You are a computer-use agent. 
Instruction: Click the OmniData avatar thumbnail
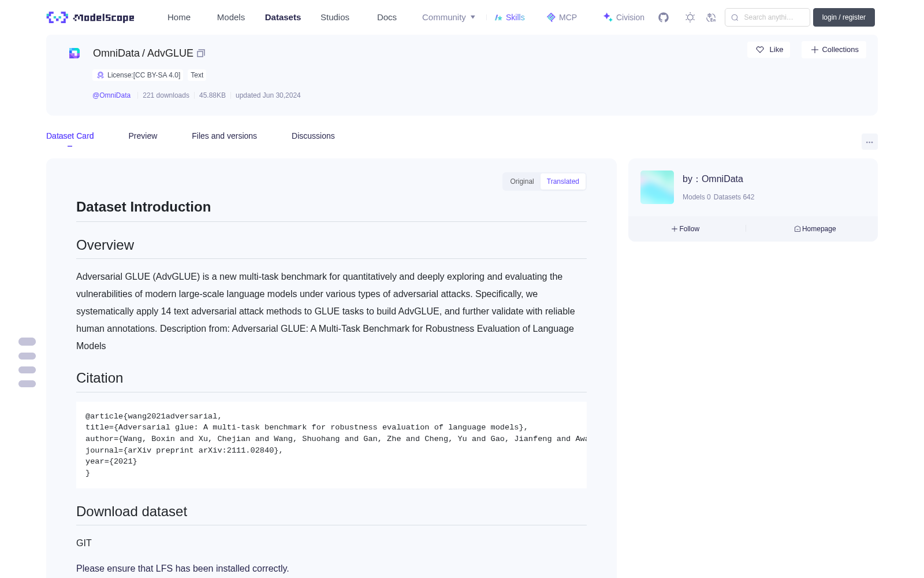657,187
